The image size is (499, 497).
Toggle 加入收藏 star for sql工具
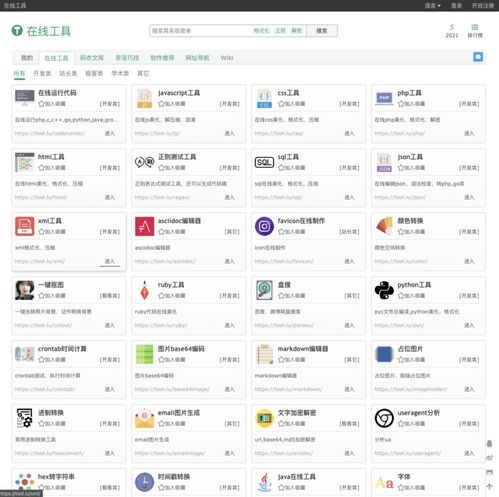[x=281, y=168]
